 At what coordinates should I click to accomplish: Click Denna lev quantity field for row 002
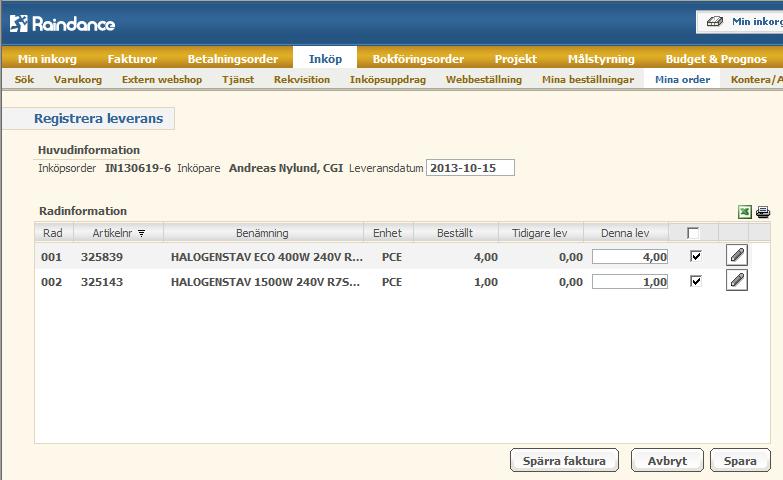[630, 282]
